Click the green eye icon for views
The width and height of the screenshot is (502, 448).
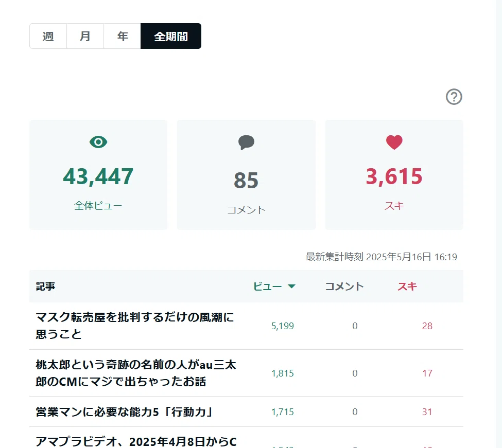(x=98, y=142)
